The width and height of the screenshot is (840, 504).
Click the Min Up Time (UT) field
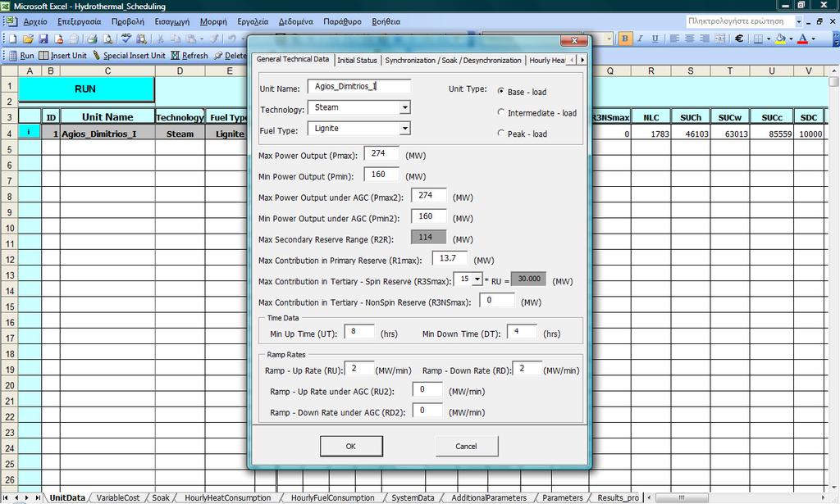(x=359, y=331)
